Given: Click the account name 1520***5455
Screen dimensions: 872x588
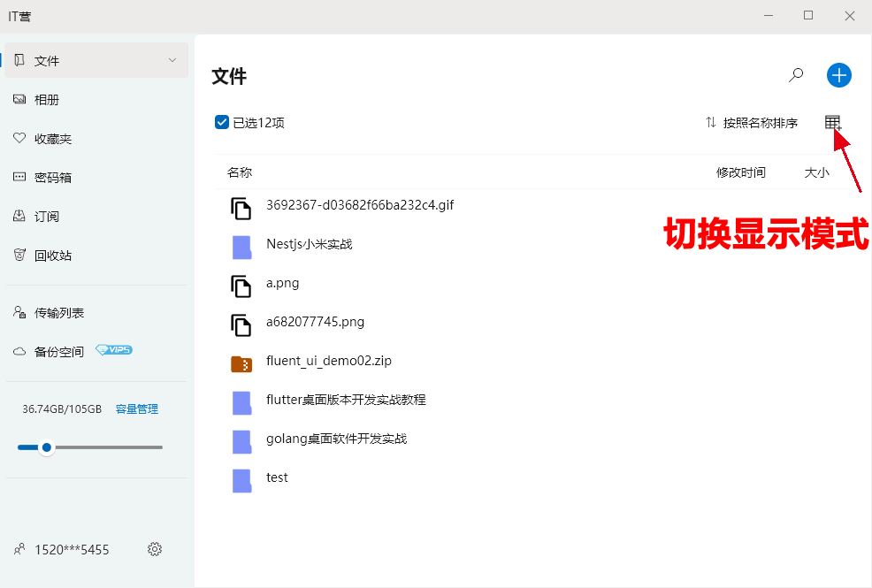Looking at the screenshot, I should (x=72, y=550).
